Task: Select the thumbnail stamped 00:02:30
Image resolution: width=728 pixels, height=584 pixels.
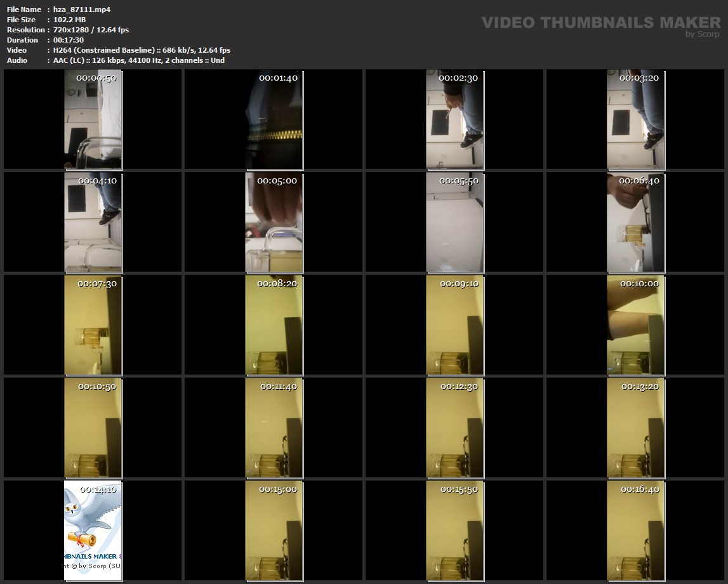Action: (455, 119)
